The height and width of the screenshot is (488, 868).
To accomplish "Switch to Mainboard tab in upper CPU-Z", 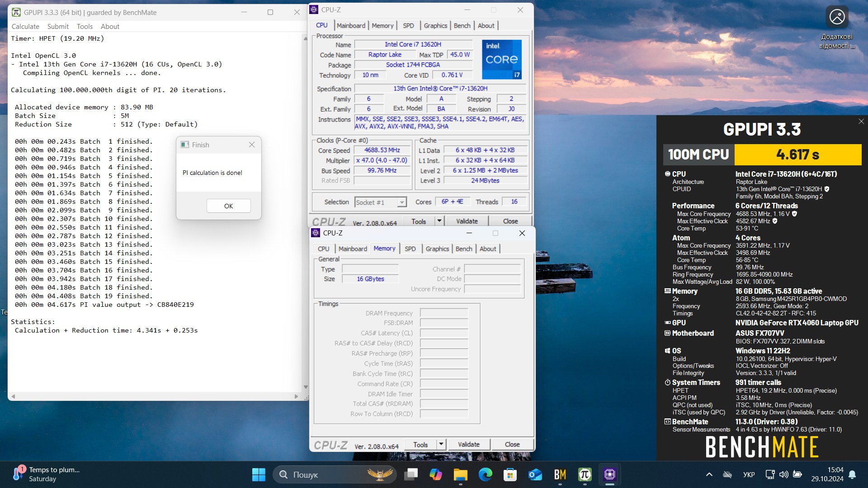I will pyautogui.click(x=351, y=26).
